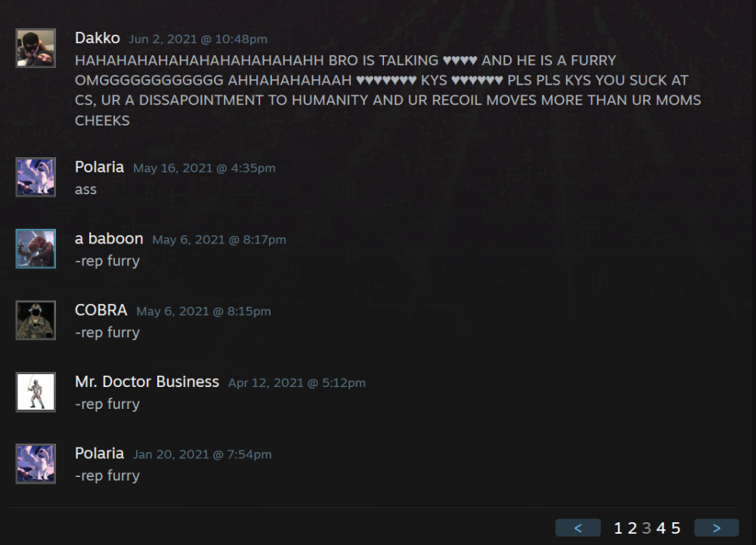Visit the COBRA username profile
Viewport: 756px width, 545px height.
[101, 310]
